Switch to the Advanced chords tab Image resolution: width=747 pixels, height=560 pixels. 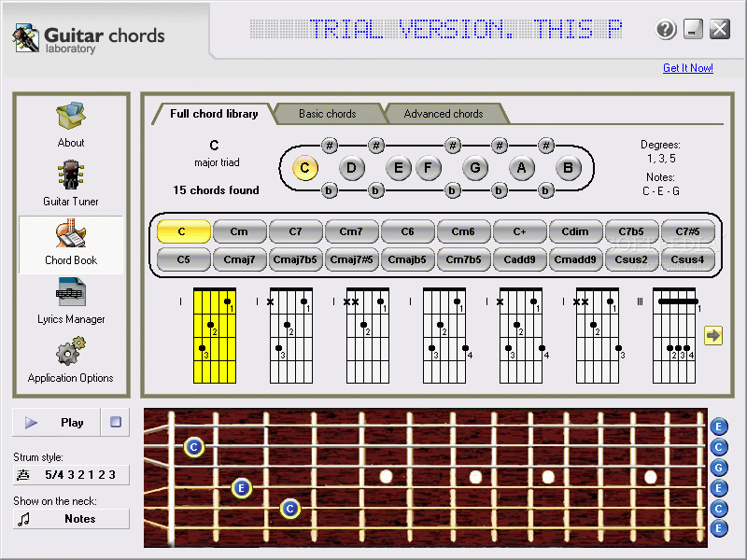coord(444,114)
